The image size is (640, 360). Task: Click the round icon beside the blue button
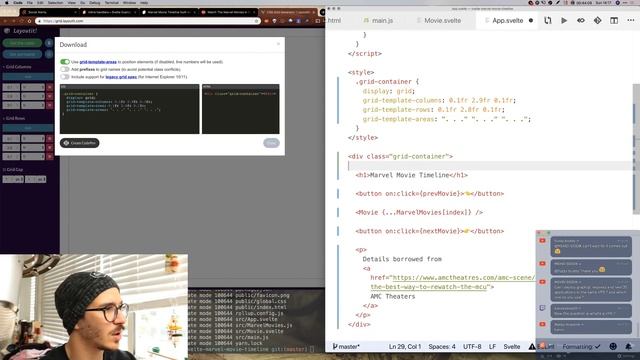point(49,54)
